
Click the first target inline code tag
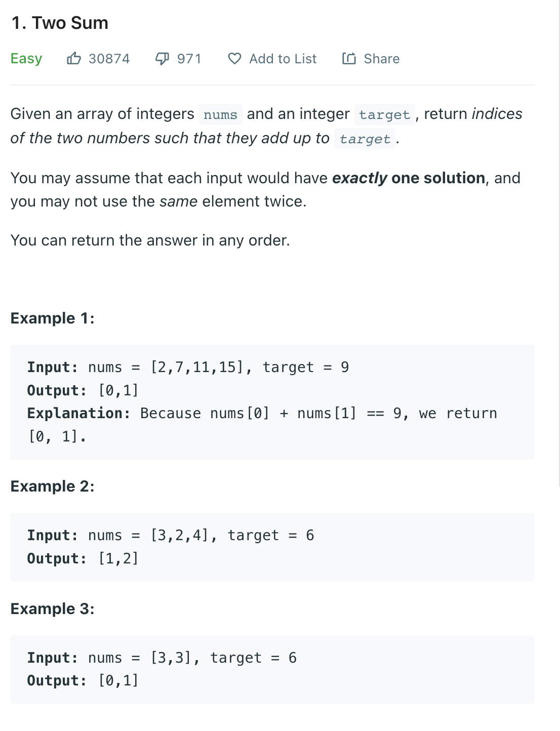(384, 114)
